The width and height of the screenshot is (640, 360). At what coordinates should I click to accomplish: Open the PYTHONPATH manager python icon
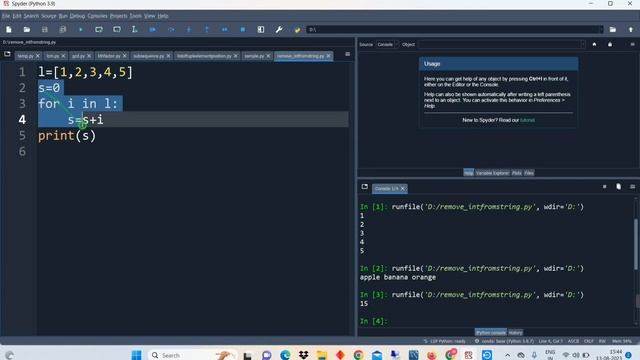tap(297, 29)
